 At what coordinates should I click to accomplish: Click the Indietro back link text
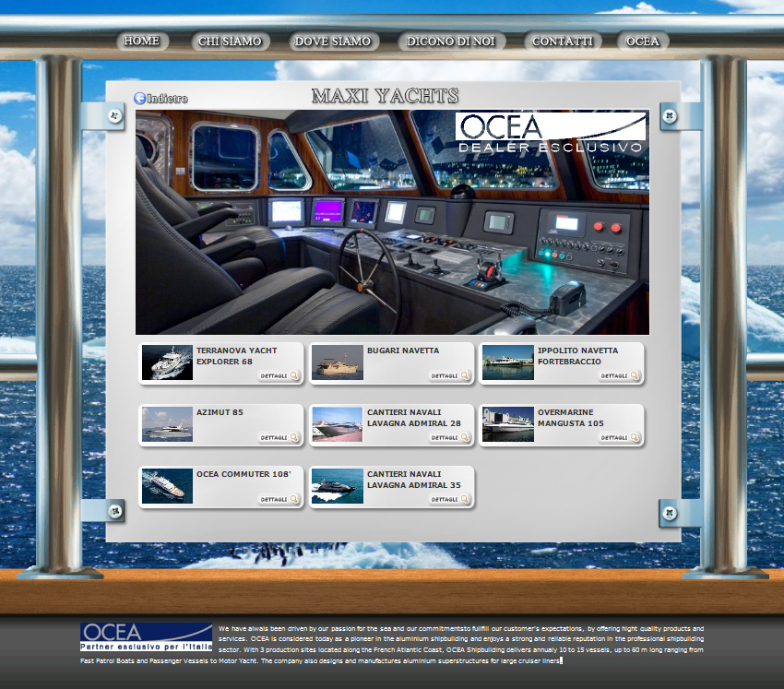tap(168, 99)
